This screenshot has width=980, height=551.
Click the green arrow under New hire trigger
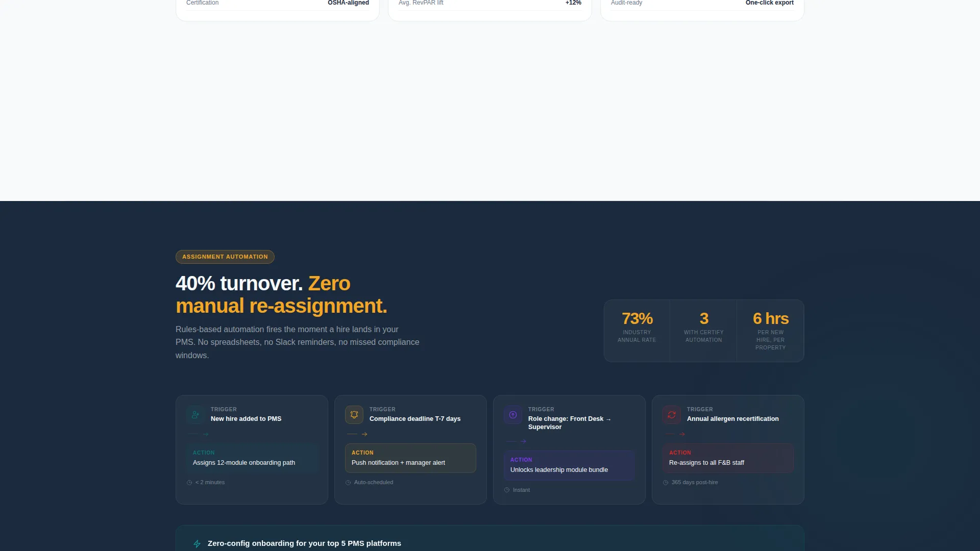(x=206, y=434)
